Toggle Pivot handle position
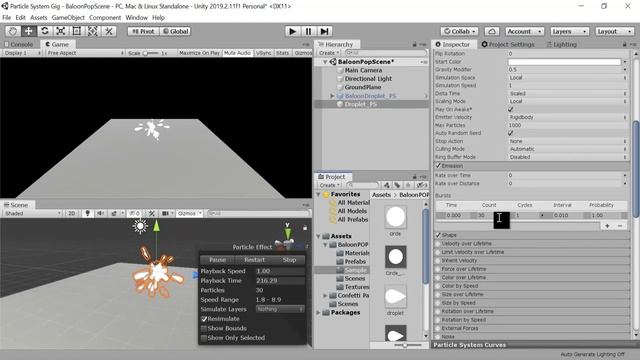 pyautogui.click(x=143, y=31)
